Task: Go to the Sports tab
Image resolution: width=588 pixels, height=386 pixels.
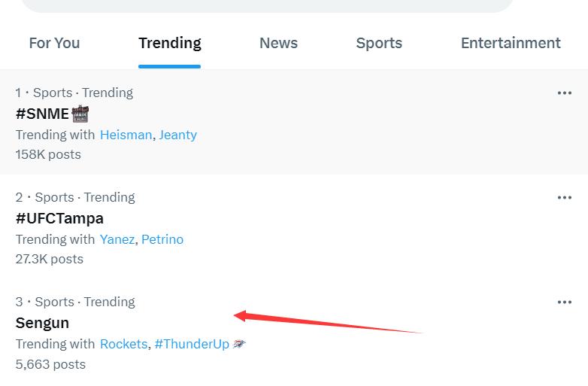Action: 379,43
